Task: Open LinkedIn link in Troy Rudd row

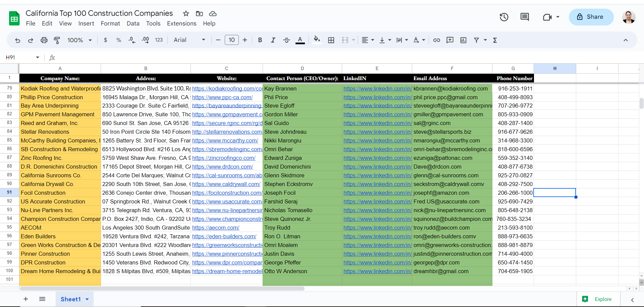Action: [x=377, y=228]
